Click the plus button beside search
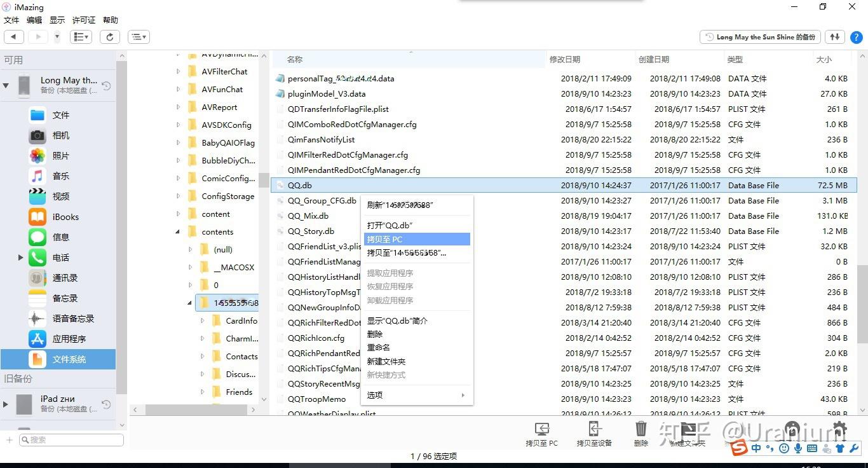This screenshot has height=468, width=868. [9, 439]
